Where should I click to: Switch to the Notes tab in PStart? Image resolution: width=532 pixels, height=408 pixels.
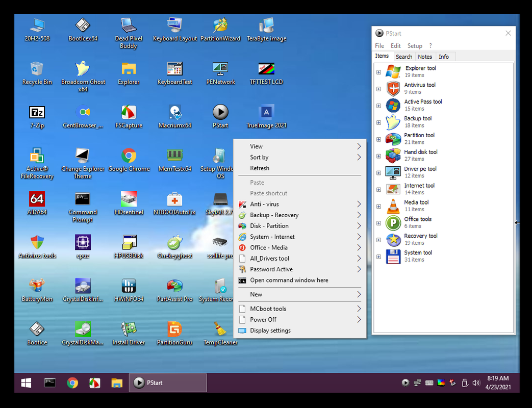pyautogui.click(x=425, y=57)
